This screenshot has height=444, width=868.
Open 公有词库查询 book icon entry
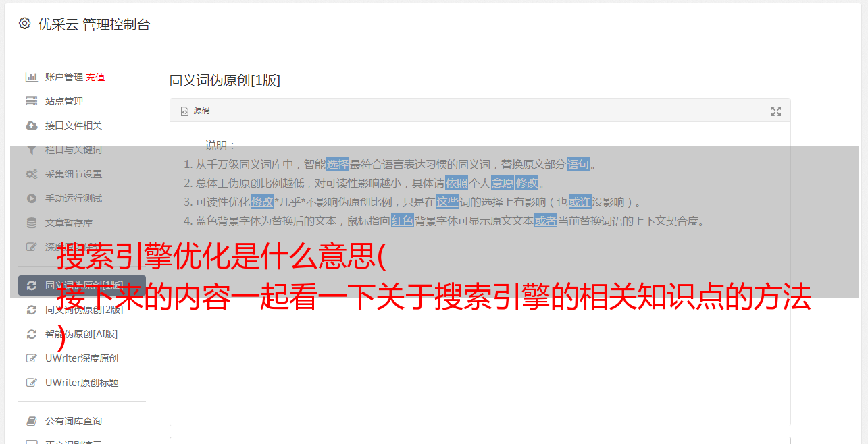click(x=73, y=421)
